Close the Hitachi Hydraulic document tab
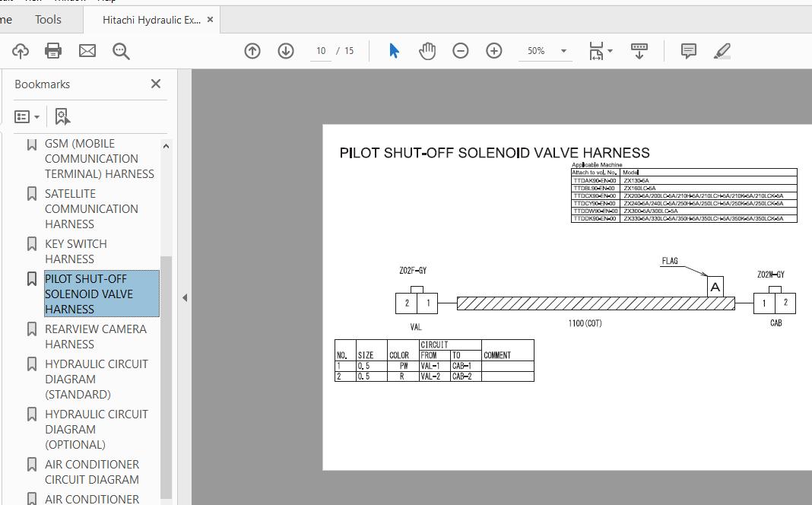Viewport: 812px width, 505px height. 211,20
